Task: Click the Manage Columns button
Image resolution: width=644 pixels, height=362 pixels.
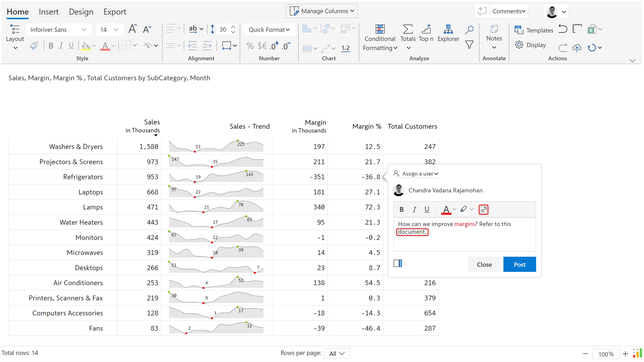Action: 322,11
